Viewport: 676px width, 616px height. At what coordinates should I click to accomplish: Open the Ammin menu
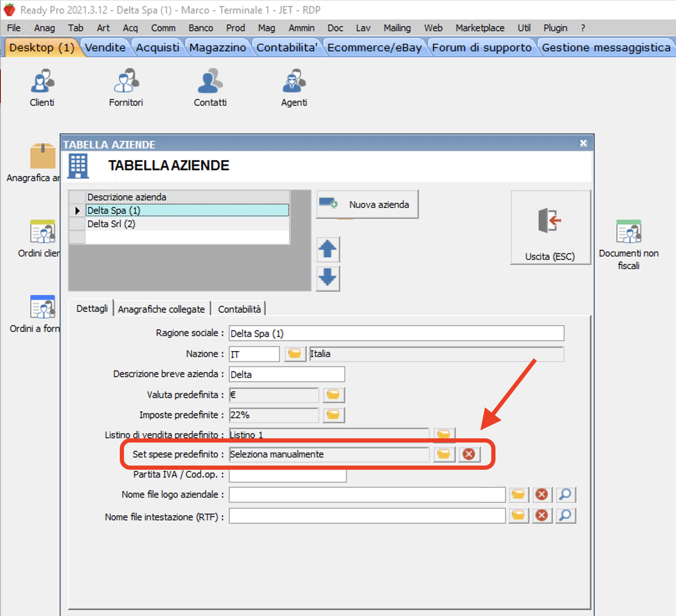point(302,28)
